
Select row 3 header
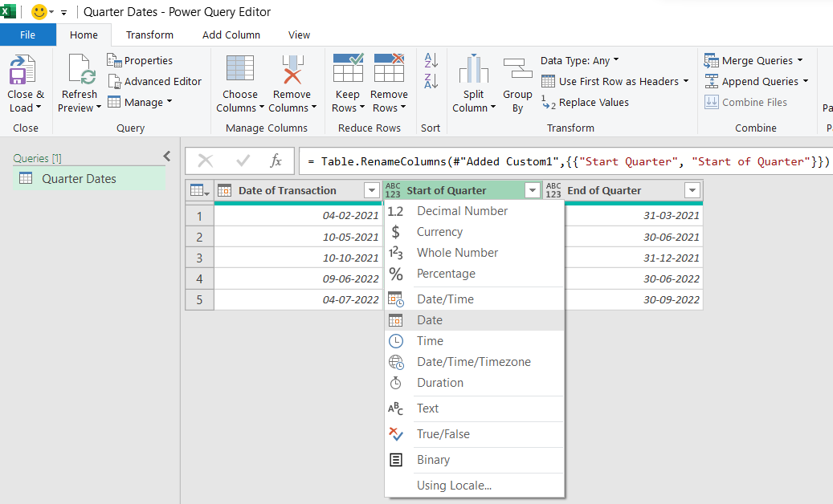click(x=199, y=258)
